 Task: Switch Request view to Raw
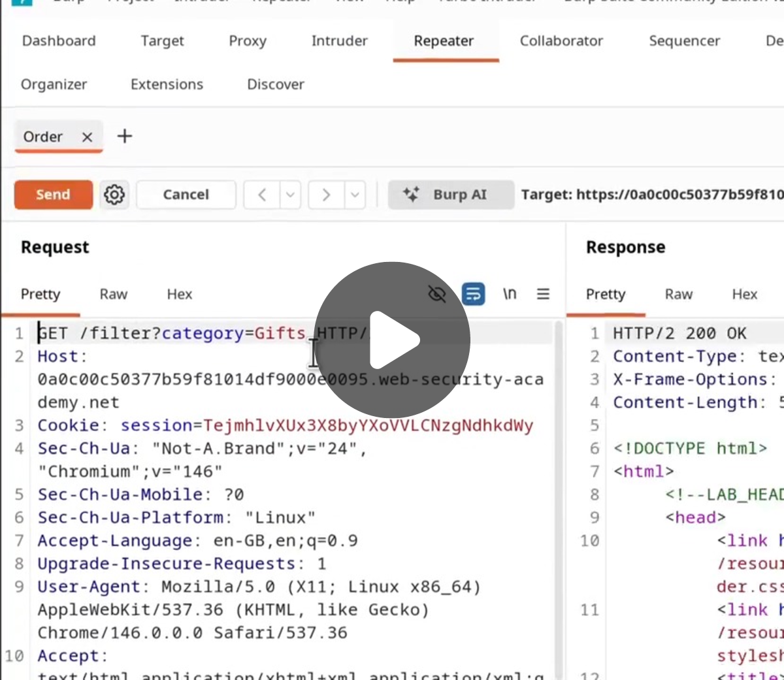(114, 294)
